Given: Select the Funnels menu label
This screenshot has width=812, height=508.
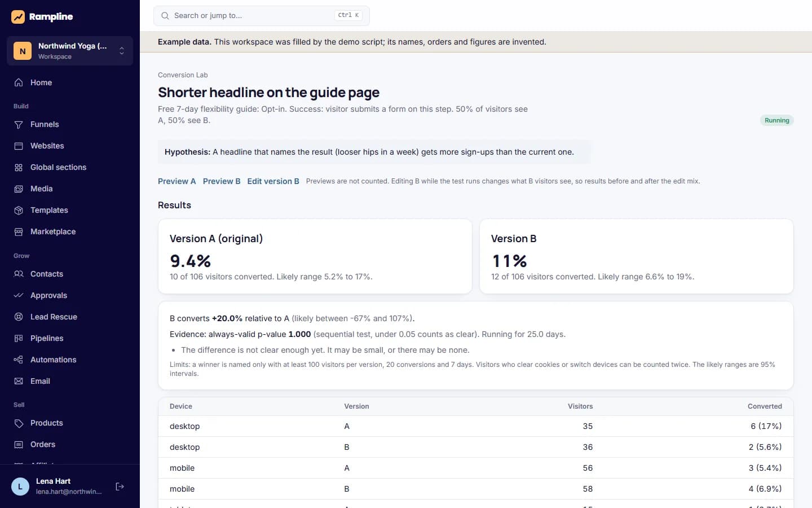Looking at the screenshot, I should (45, 124).
